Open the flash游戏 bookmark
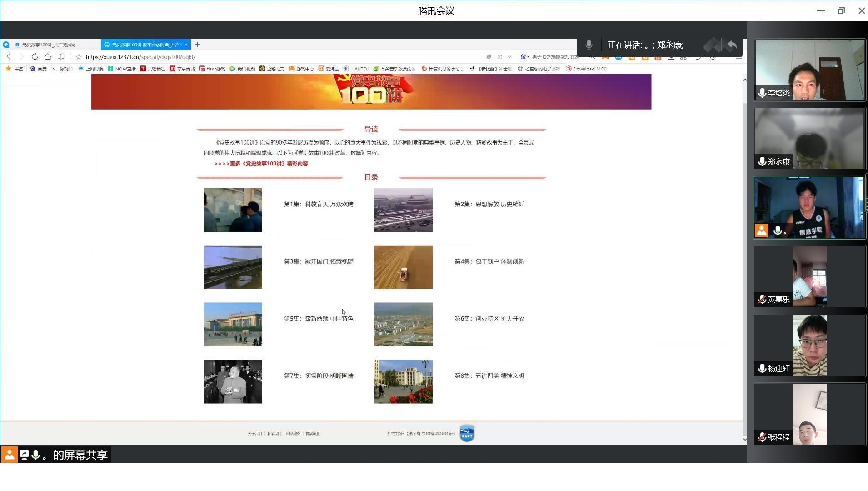This screenshot has width=868, height=491. 212,69
